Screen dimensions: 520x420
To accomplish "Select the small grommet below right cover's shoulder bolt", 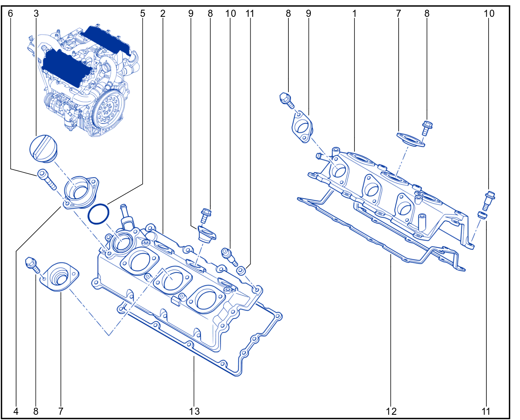I will (x=483, y=215).
